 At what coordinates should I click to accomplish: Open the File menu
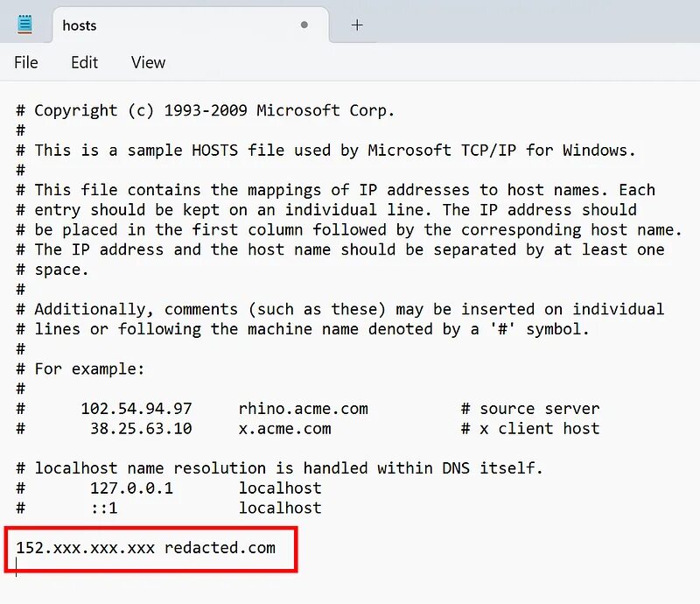(26, 62)
